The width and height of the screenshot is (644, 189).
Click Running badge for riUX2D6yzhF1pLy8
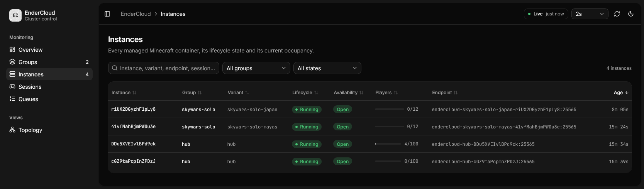click(307, 110)
